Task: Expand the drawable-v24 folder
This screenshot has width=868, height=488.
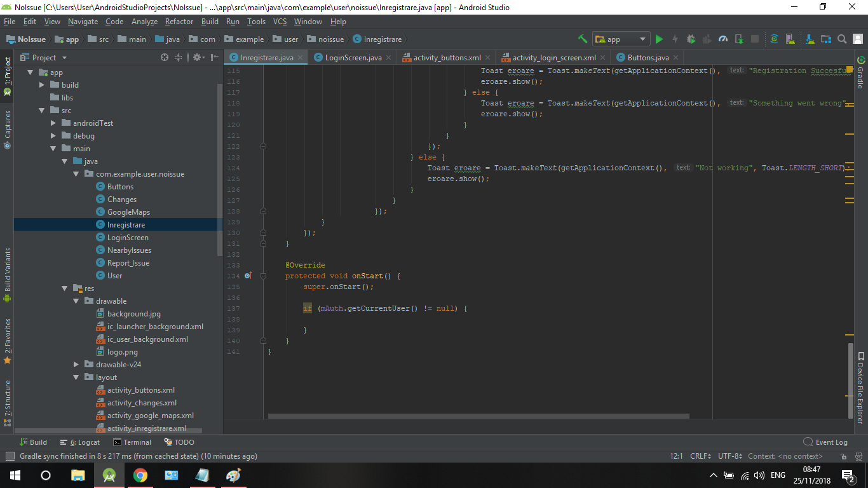Action: point(76,365)
